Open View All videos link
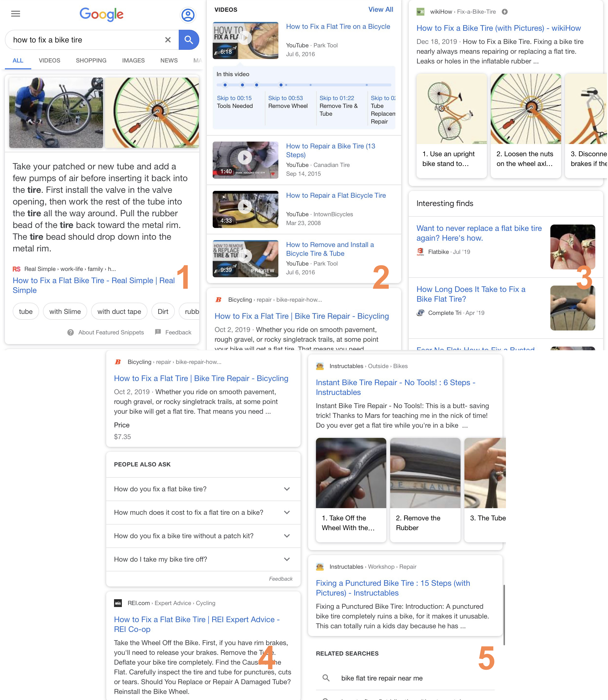This screenshot has height=700, width=608. point(380,10)
